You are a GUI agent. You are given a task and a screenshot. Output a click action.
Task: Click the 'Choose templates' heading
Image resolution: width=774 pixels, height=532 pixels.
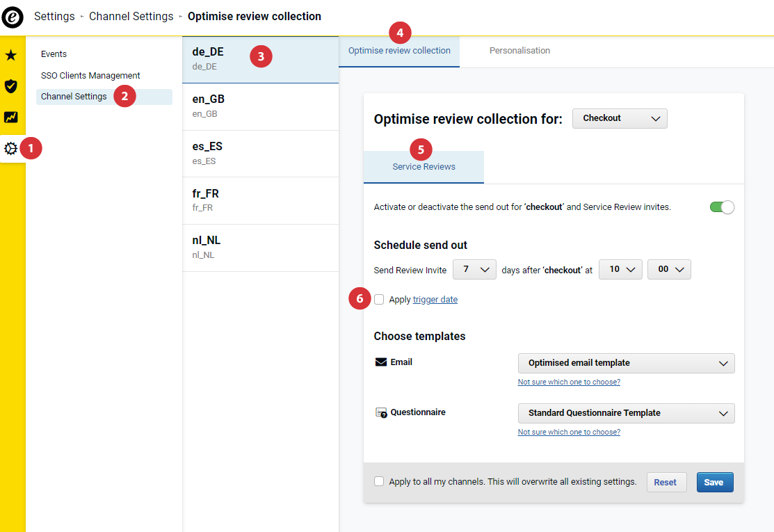click(x=419, y=336)
